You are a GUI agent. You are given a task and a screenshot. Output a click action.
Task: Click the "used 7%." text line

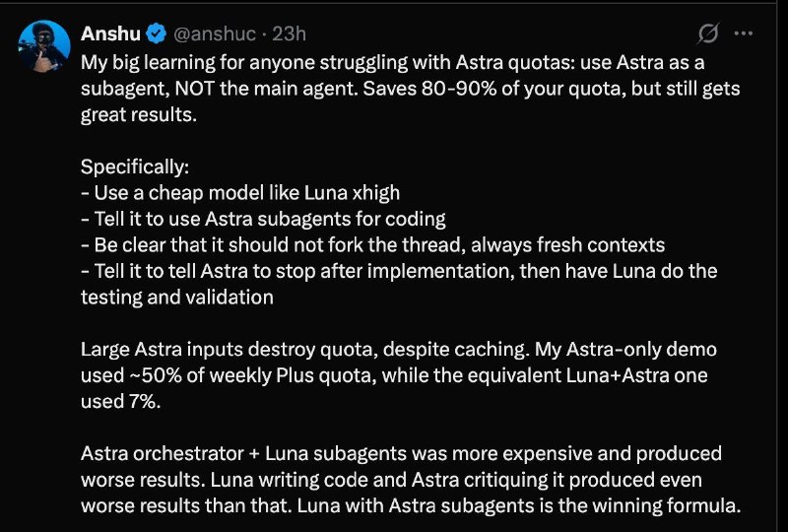(120, 401)
